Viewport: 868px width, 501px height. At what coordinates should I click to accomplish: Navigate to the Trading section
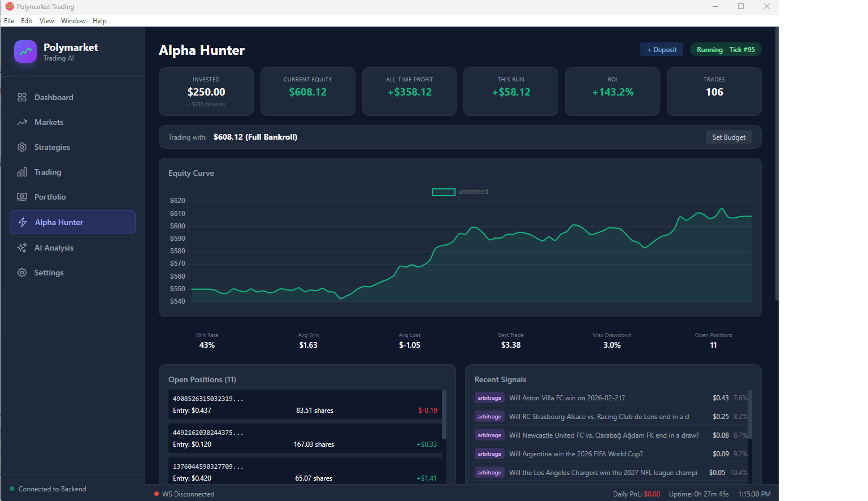pos(47,172)
